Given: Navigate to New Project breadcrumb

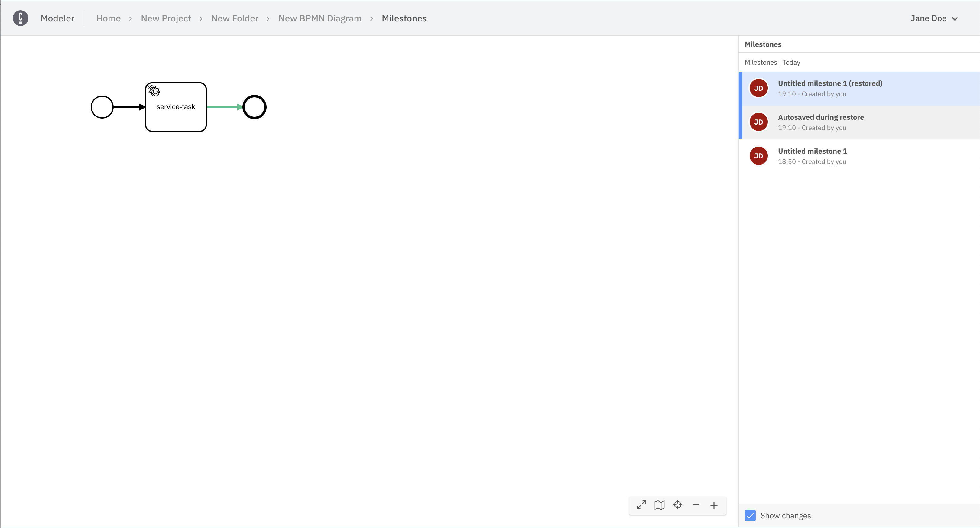Looking at the screenshot, I should click(166, 18).
